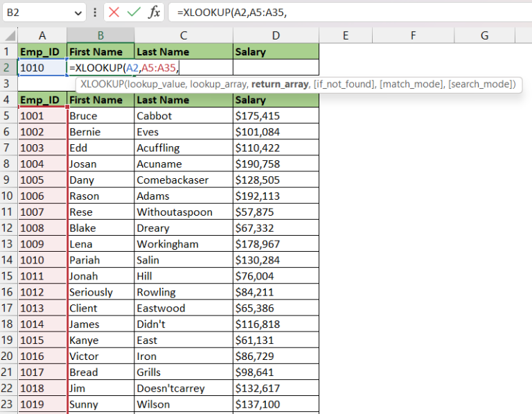The width and height of the screenshot is (532, 414).
Task: Select the cell containing Josan
Action: 100,164
